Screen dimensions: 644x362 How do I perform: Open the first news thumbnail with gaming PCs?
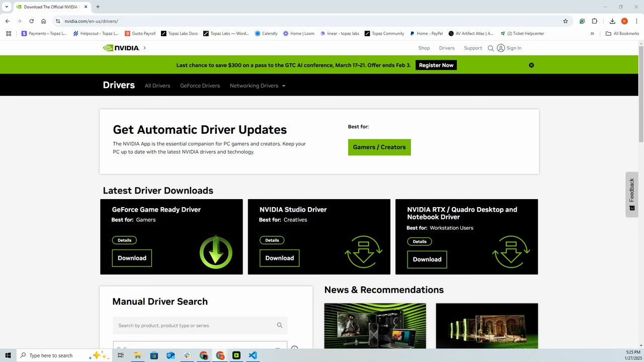(375, 326)
